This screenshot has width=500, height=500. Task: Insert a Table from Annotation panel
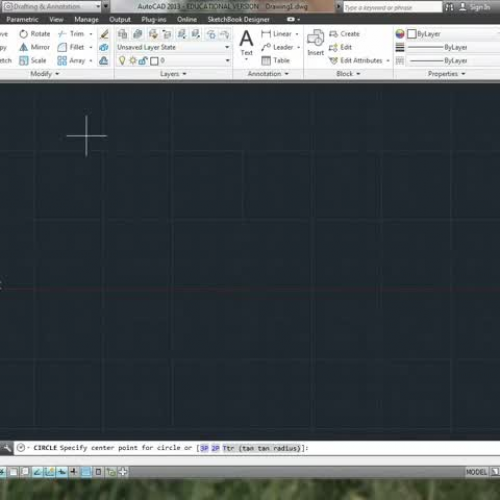pos(275,60)
